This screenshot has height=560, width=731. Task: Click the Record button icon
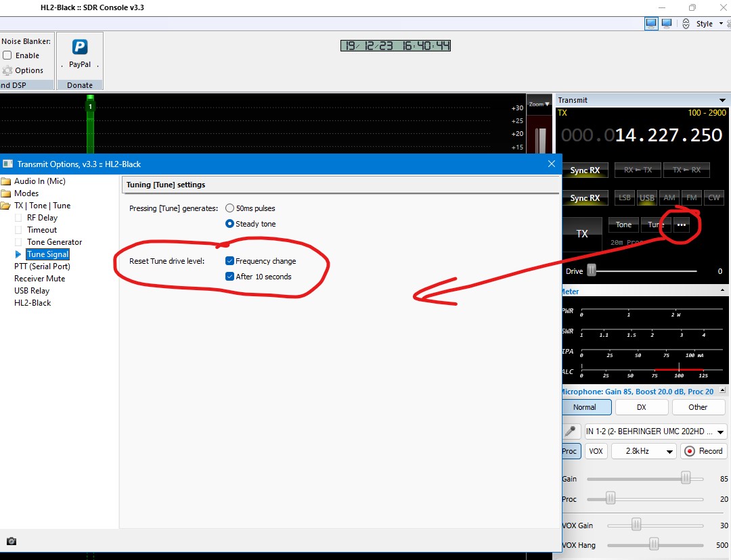click(690, 451)
